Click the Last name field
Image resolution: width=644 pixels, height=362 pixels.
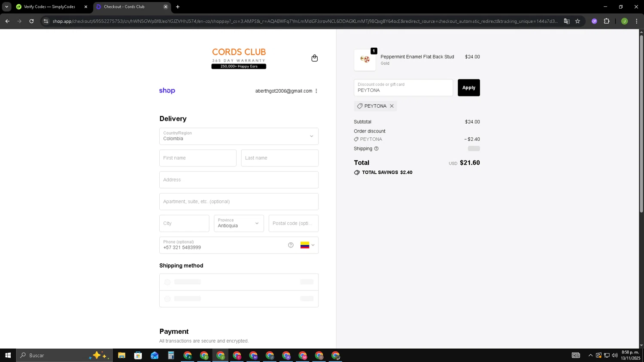[x=280, y=158]
